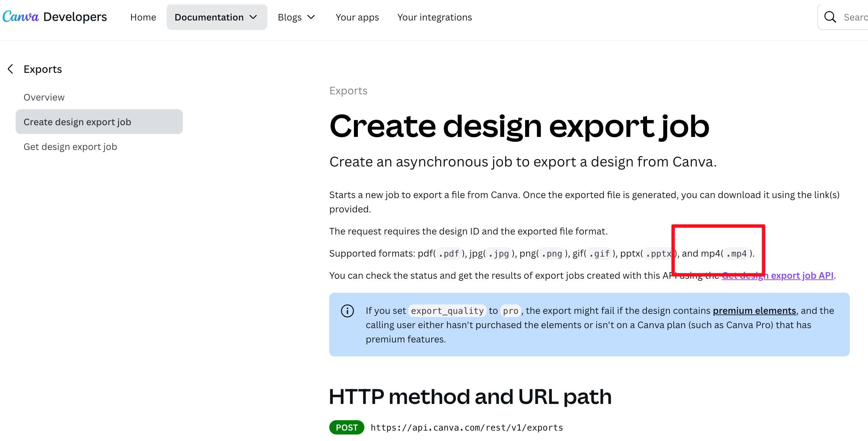This screenshot has height=441, width=868.
Task: Go to the Home page
Action: [143, 17]
